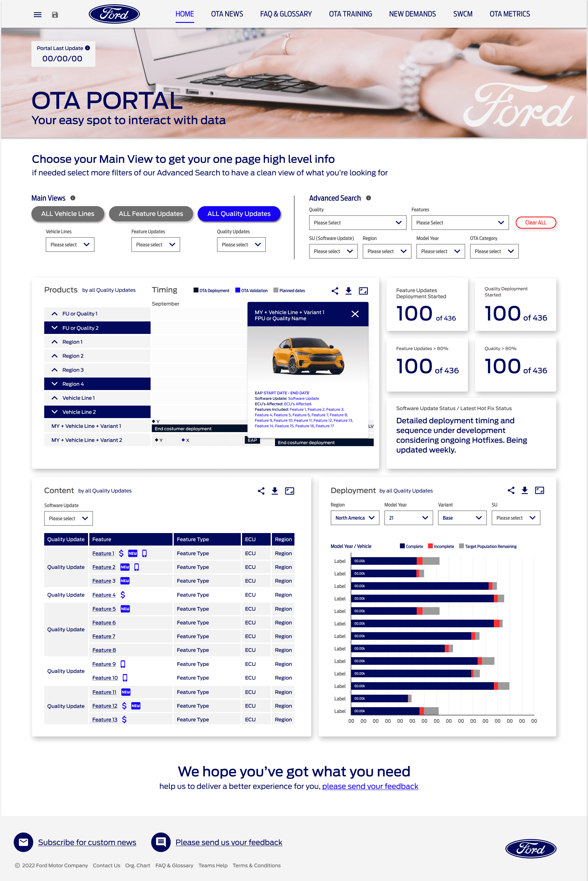Viewport: 588px width, 881px height.
Task: Open the NEW DEMANDS tab
Action: [412, 14]
